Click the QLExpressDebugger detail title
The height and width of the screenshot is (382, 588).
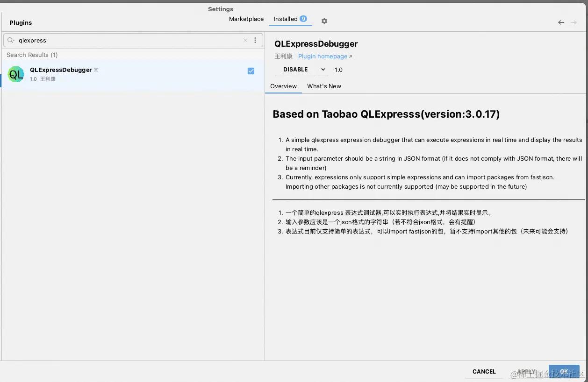[316, 44]
